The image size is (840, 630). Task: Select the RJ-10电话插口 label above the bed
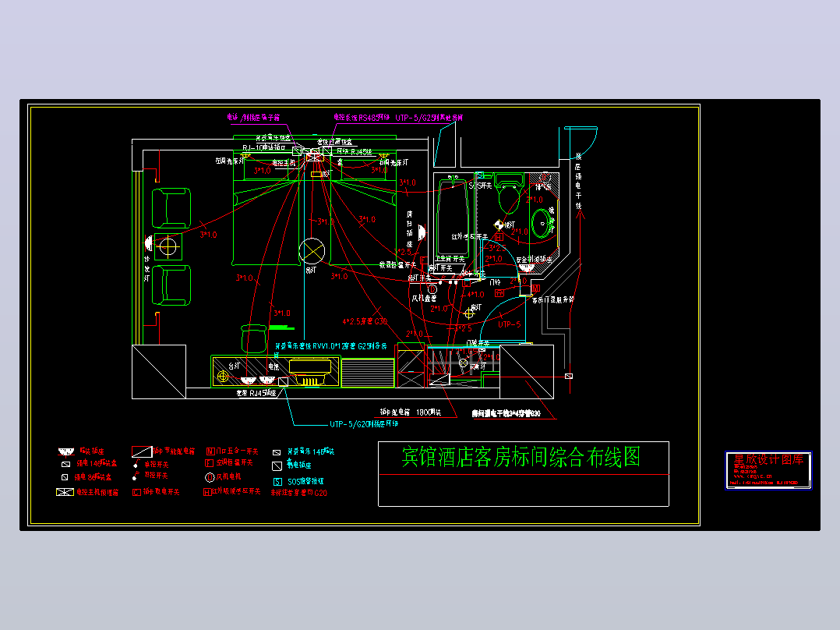tap(264, 147)
